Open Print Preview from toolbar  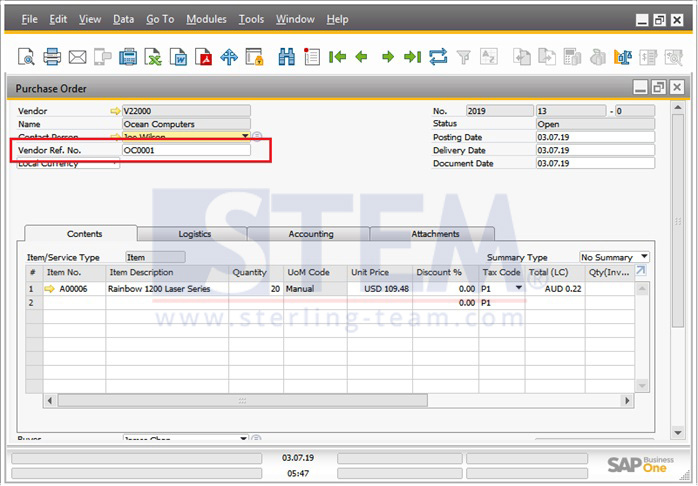tap(26, 57)
